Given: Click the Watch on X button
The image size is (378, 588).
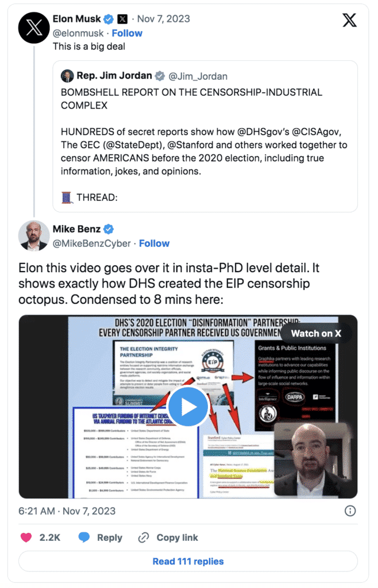Looking at the screenshot, I should pos(316,334).
